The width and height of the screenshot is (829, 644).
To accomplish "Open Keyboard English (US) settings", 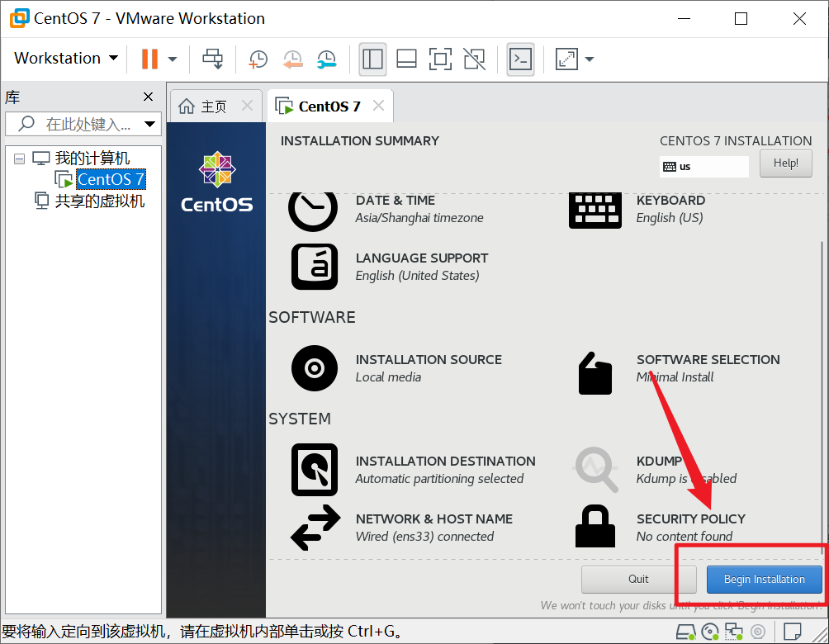I will tap(670, 209).
